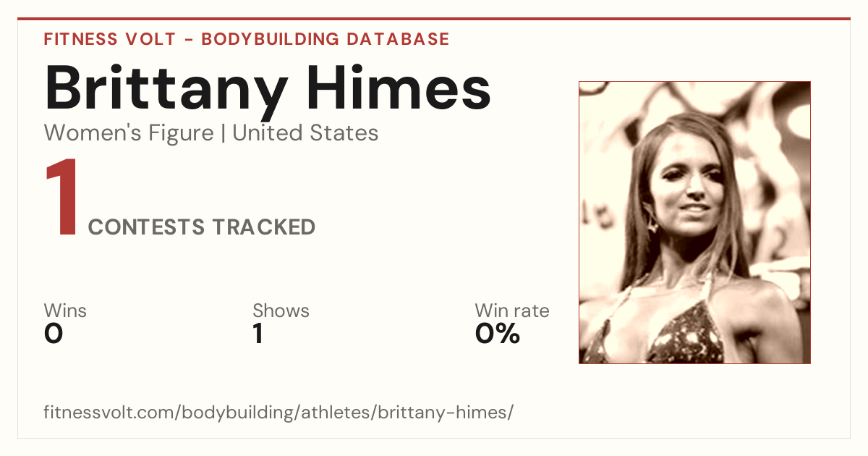The image size is (868, 456).
Task: Click the Win rate value 0%
Action: click(498, 334)
